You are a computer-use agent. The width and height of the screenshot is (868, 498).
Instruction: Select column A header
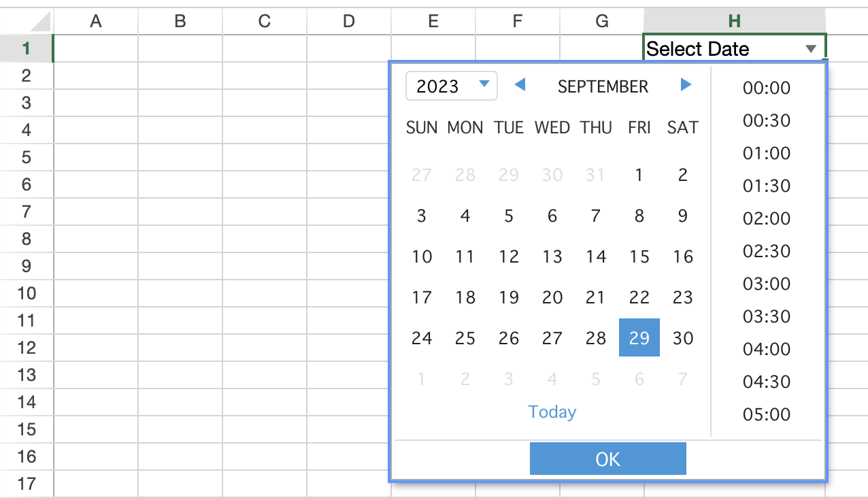click(x=96, y=21)
